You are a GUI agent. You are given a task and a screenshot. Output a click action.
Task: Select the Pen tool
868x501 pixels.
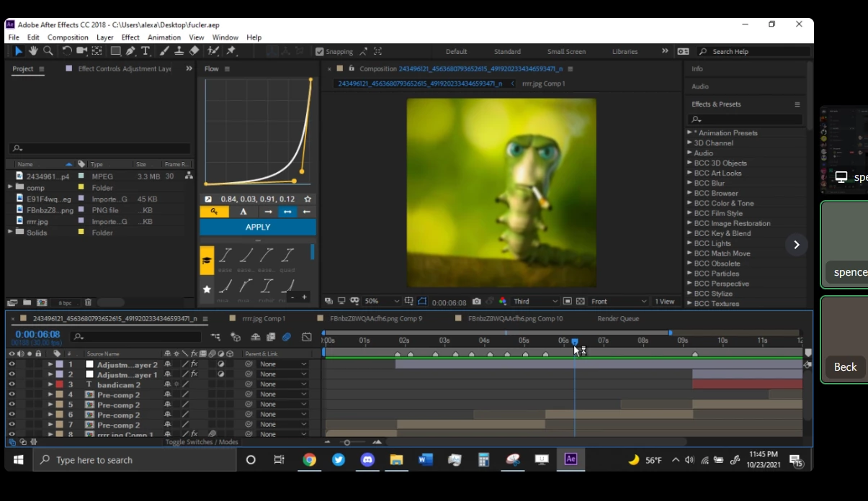click(130, 51)
